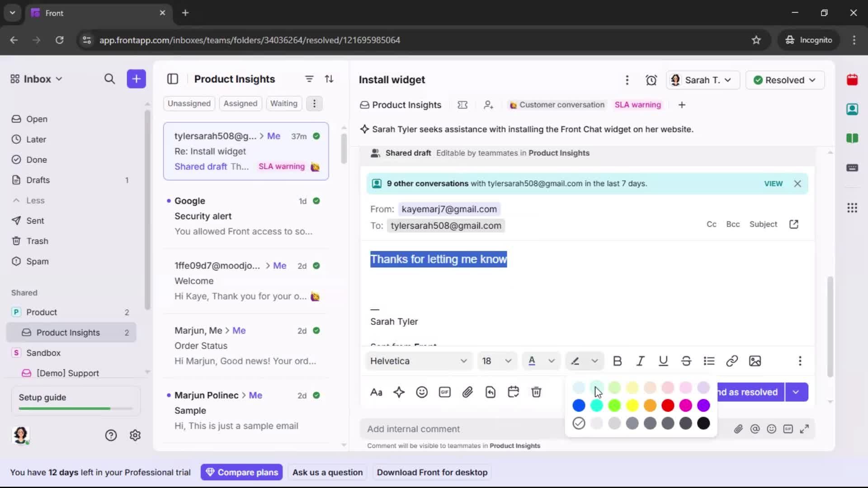
Task: Insert a GIF in the reply
Action: 445,392
